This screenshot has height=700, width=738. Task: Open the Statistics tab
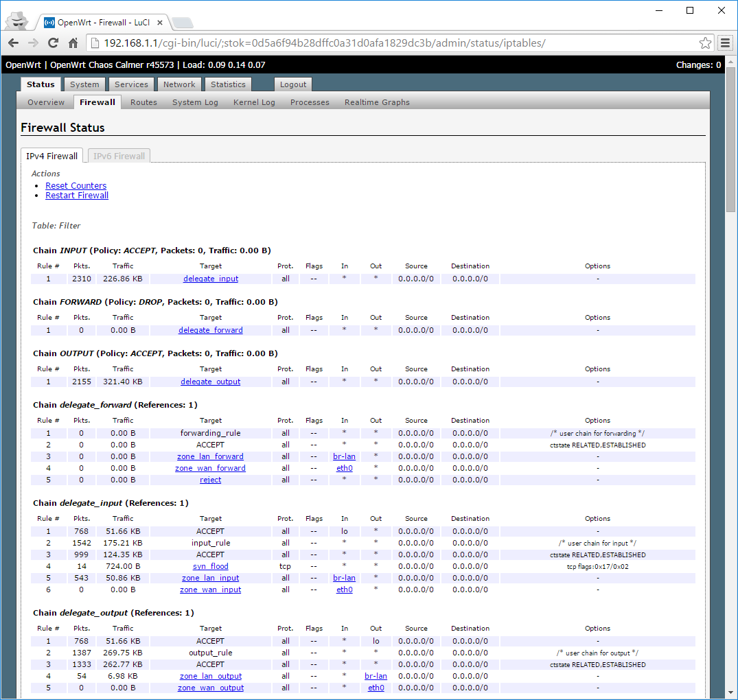(228, 84)
